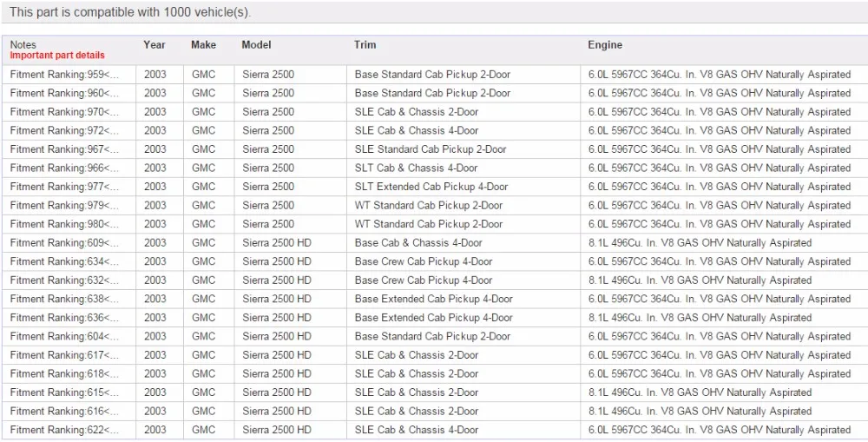Click '2003' year in ranking 604 row
The image size is (868, 442).
pyautogui.click(x=160, y=337)
